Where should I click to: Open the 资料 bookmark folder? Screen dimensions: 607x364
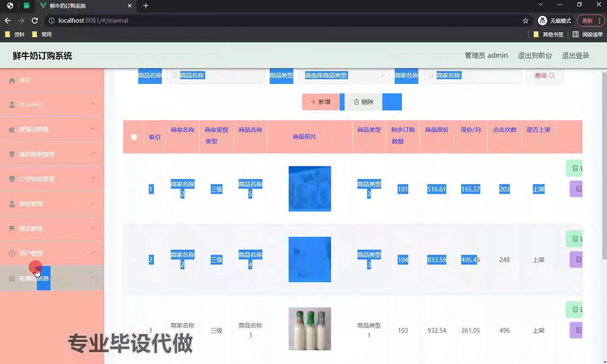click(15, 35)
